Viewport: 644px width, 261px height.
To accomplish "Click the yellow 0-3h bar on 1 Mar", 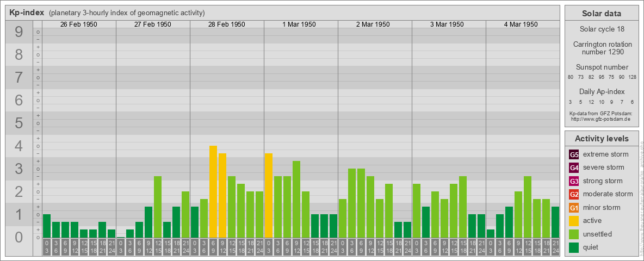I will coord(269,195).
